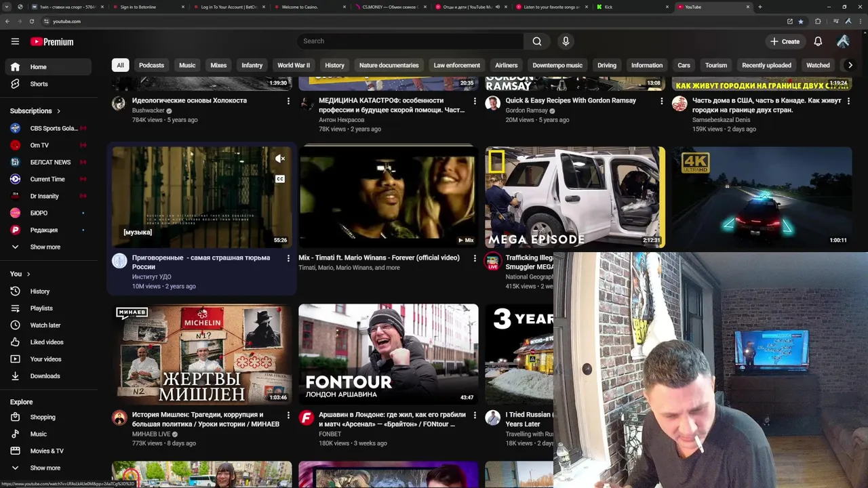Open the YouTube guide hamburger menu
The image size is (868, 488).
pos(15,41)
